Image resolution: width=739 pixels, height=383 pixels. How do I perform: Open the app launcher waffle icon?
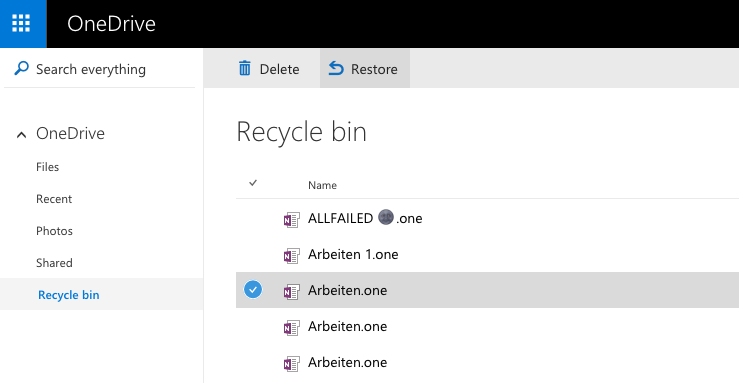click(x=21, y=23)
